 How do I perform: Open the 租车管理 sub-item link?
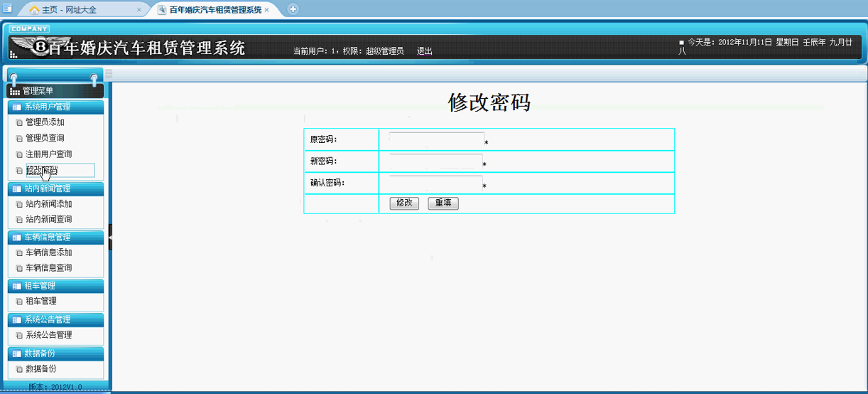pos(40,301)
